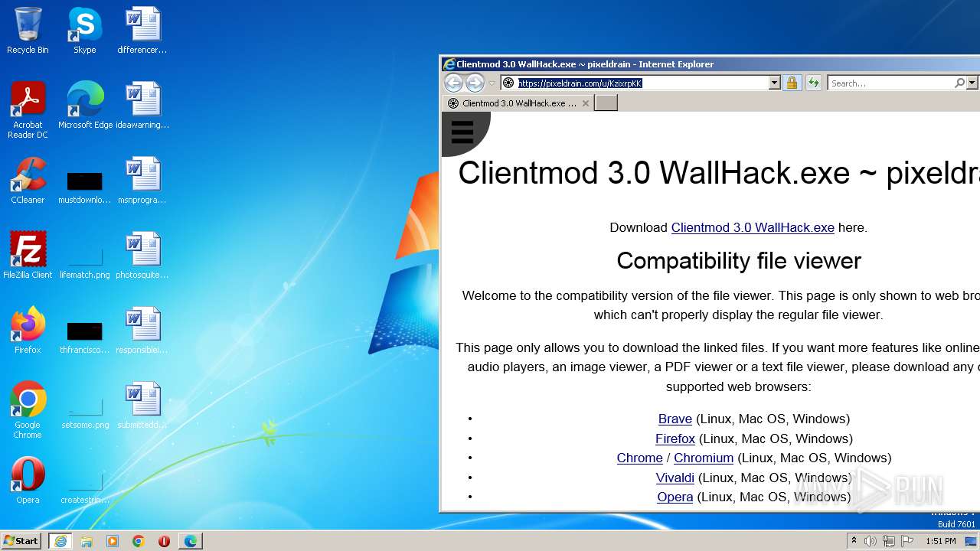
Task: Follow the Opera browser link
Action: pyautogui.click(x=675, y=497)
